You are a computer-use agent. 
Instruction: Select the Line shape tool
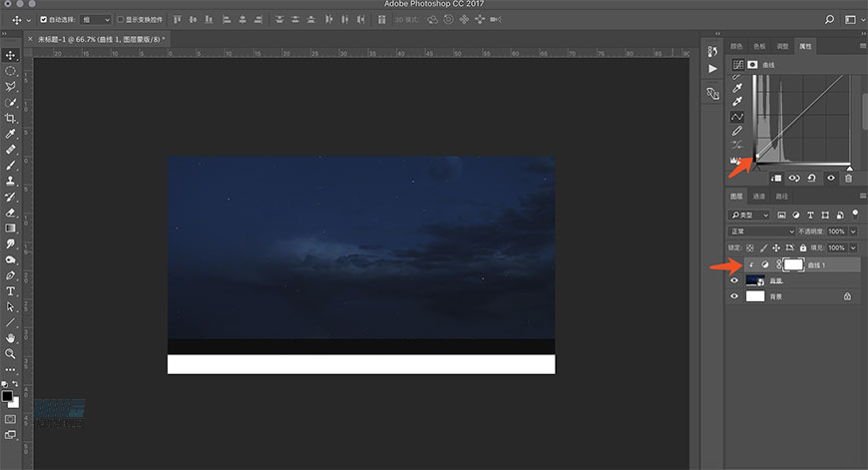coord(11,322)
